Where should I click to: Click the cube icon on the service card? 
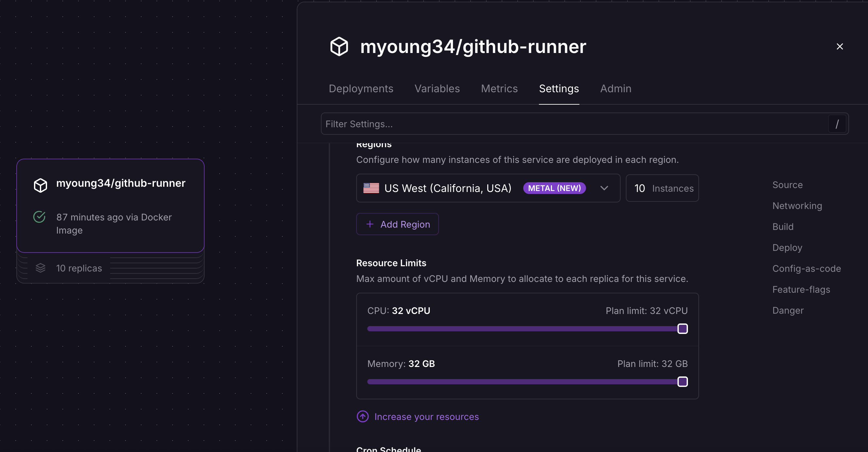41,185
